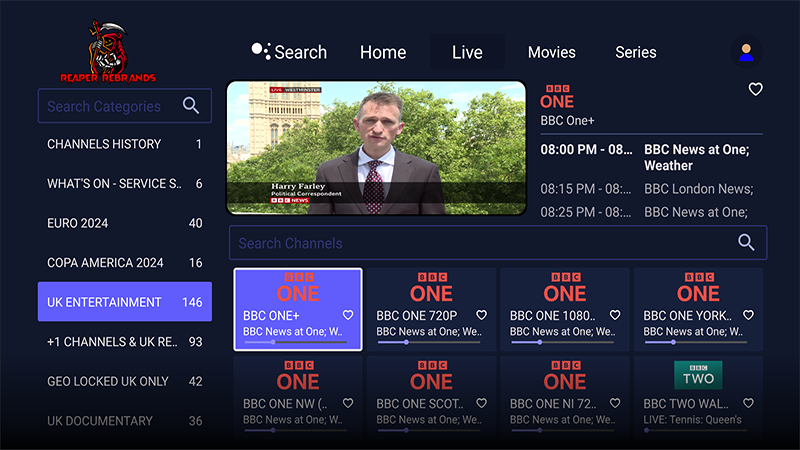
Task: Toggle favorite heart on BBC ONE 1080 tile
Action: tap(615, 315)
